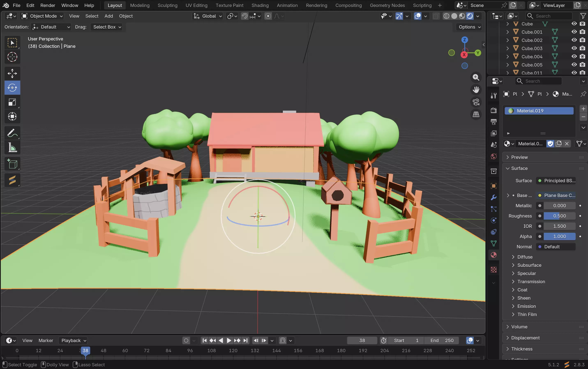588x369 pixels.
Task: Open the Playback dropdown in timeline
Action: pyautogui.click(x=73, y=340)
